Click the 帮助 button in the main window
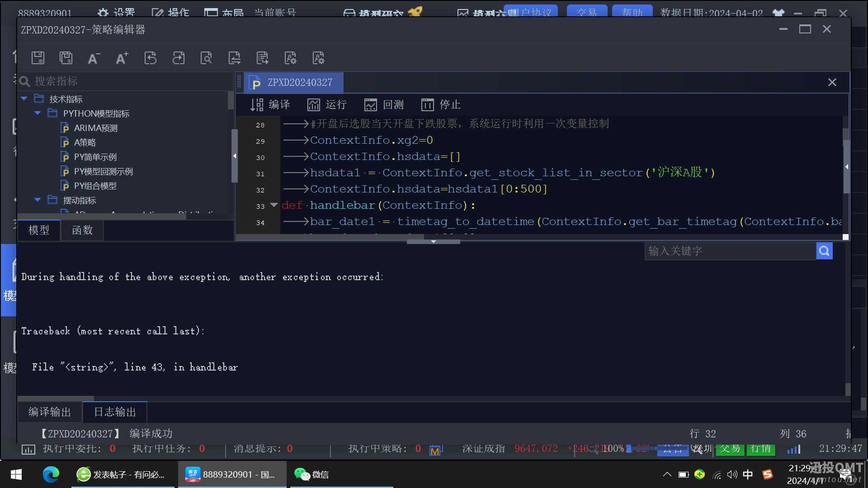The image size is (868, 488). pyautogui.click(x=632, y=12)
